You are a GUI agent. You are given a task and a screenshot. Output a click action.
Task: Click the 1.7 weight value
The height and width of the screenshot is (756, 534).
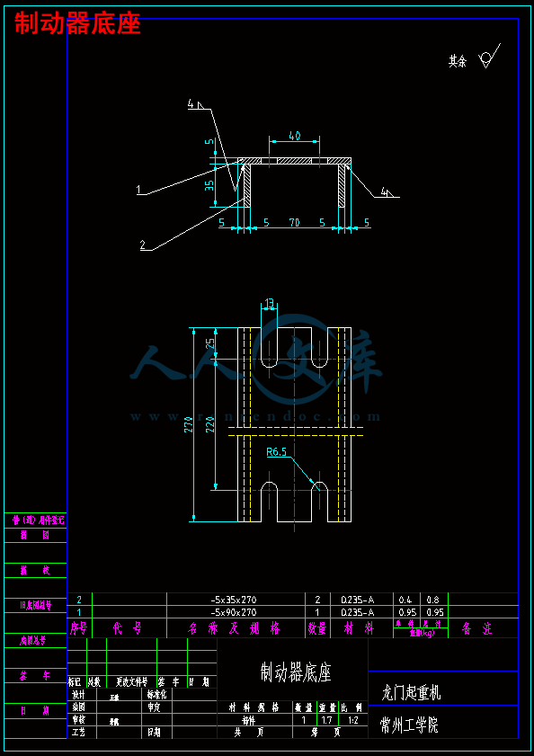[x=328, y=720]
